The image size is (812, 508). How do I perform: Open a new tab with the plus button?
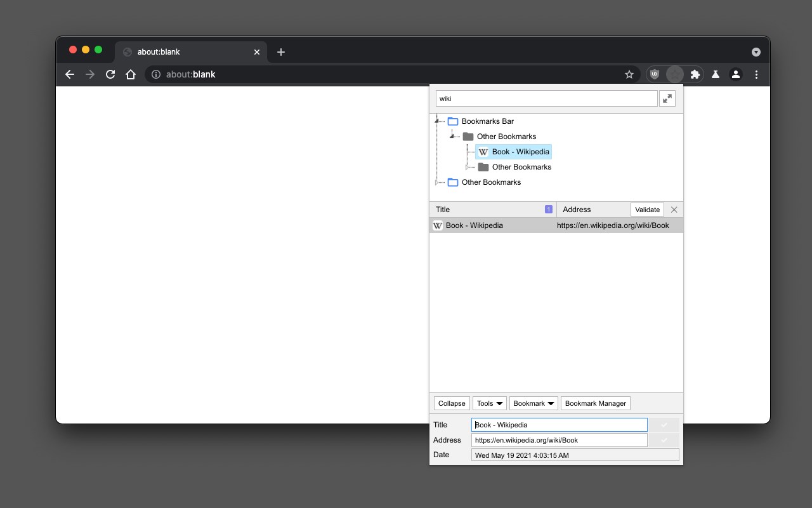281,52
